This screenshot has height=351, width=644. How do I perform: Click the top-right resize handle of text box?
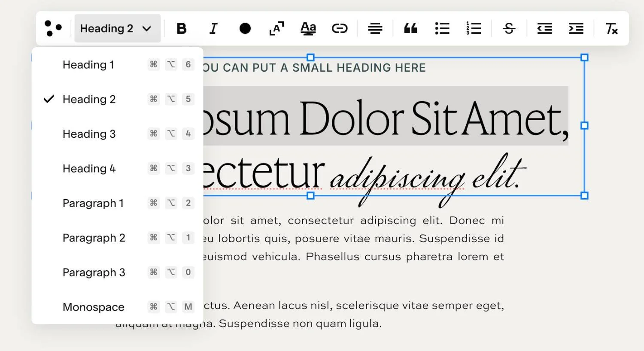coord(584,57)
